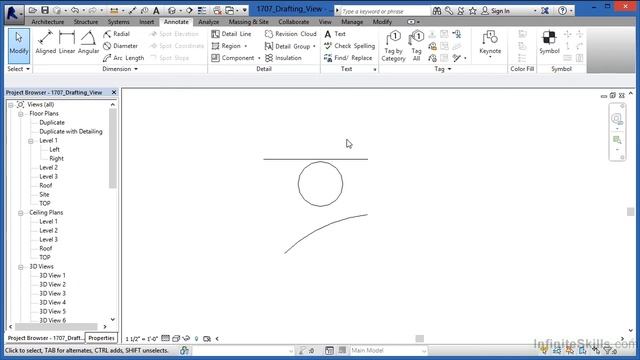Viewport: 640px width, 360px height.
Task: Switch to the Analyze ribbon tab
Action: tap(209, 22)
